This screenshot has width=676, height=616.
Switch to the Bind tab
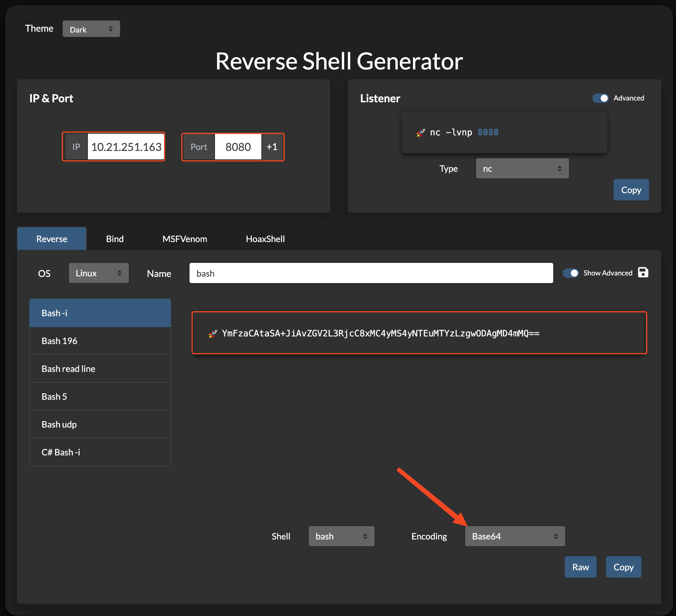115,239
